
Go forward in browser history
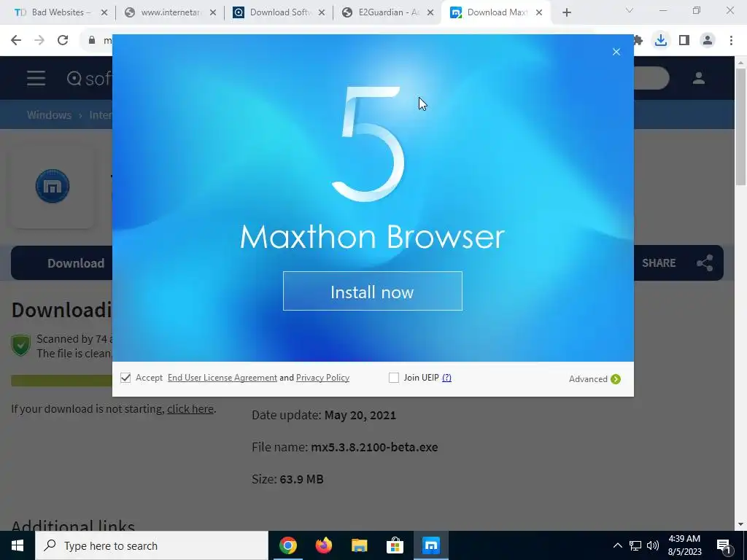tap(39, 41)
